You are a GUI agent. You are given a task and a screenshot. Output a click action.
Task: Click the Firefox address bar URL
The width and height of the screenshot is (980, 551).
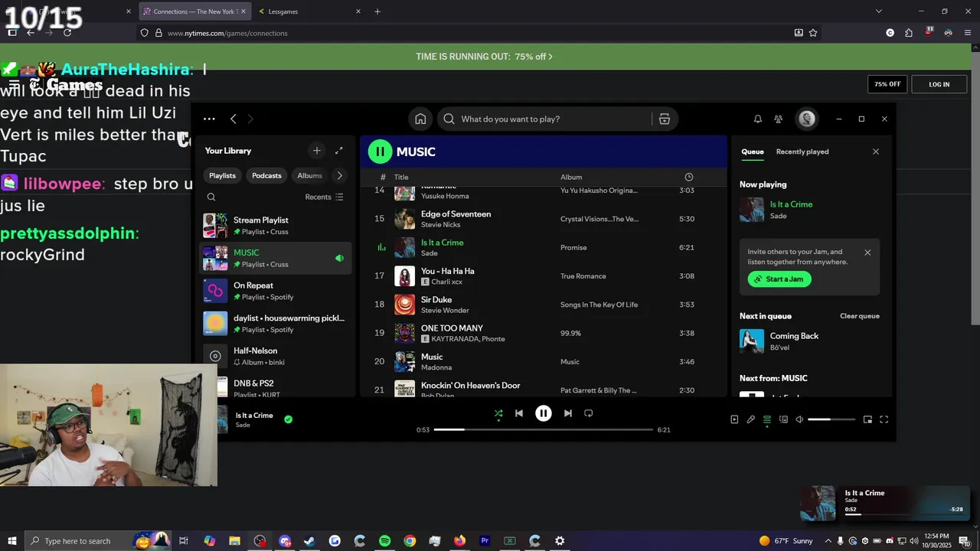tap(227, 33)
